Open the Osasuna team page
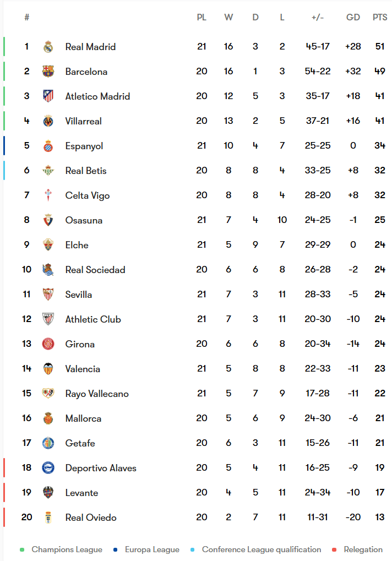392x561 pixels. click(84, 220)
